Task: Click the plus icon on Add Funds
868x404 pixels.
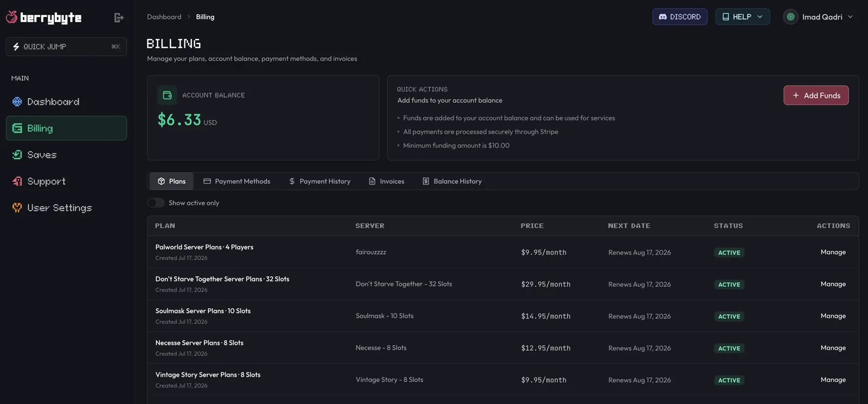Action: 796,96
